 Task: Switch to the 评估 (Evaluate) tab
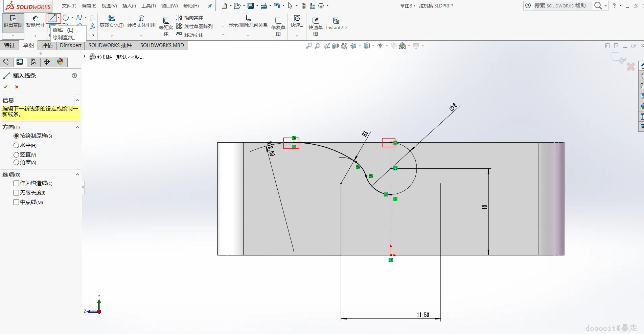pos(47,45)
